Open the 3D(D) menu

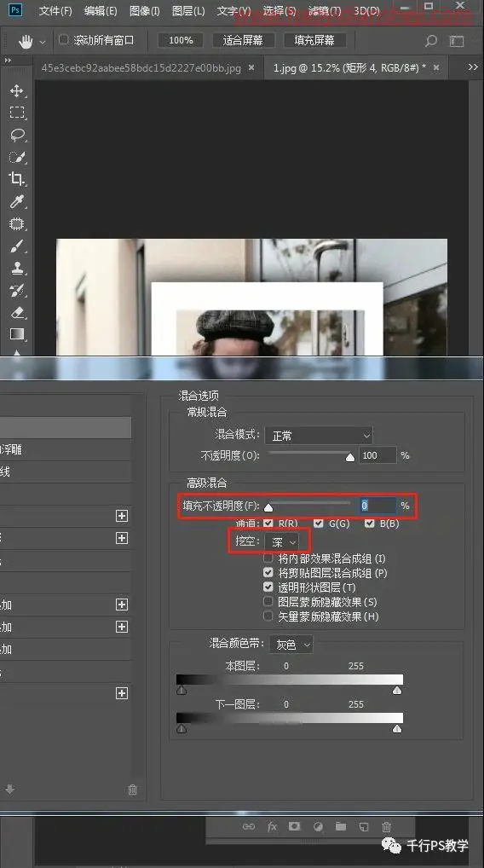click(x=366, y=10)
